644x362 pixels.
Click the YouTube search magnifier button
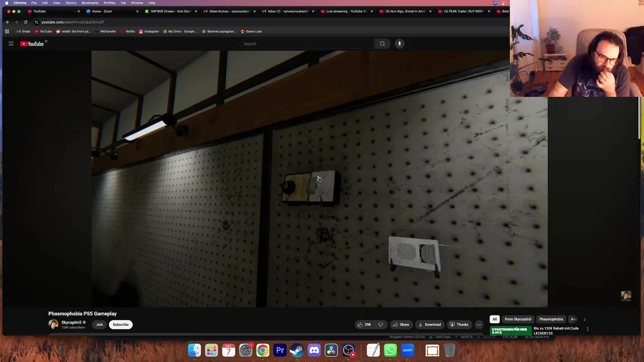[382, 44]
